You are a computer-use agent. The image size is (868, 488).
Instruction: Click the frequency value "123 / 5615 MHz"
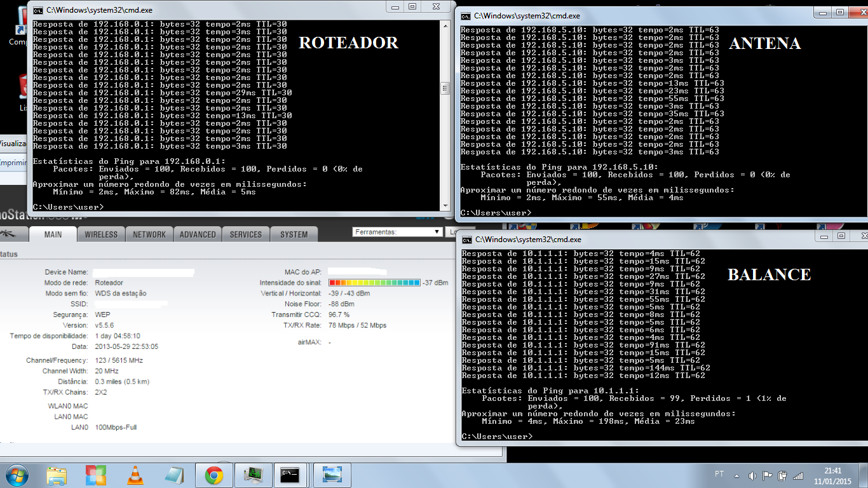(119, 360)
